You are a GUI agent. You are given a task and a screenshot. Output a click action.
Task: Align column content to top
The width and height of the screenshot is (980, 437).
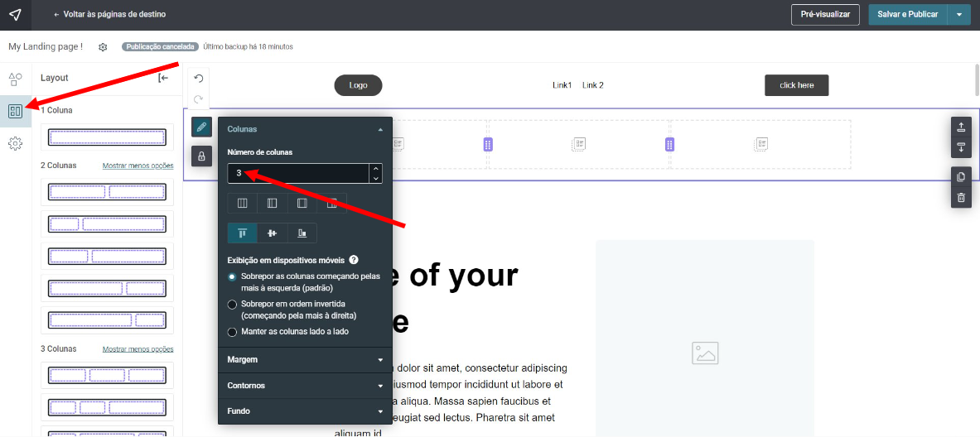pos(243,233)
